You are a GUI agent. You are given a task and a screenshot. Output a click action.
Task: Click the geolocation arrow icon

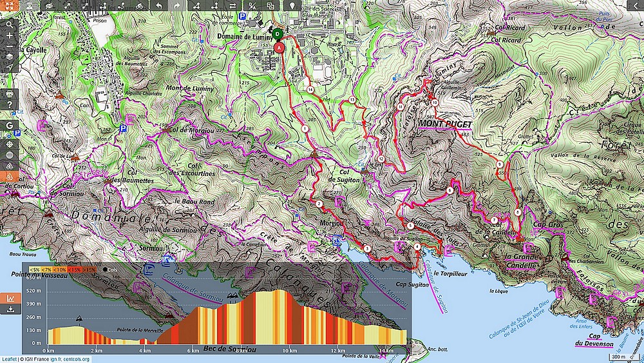coord(9,68)
